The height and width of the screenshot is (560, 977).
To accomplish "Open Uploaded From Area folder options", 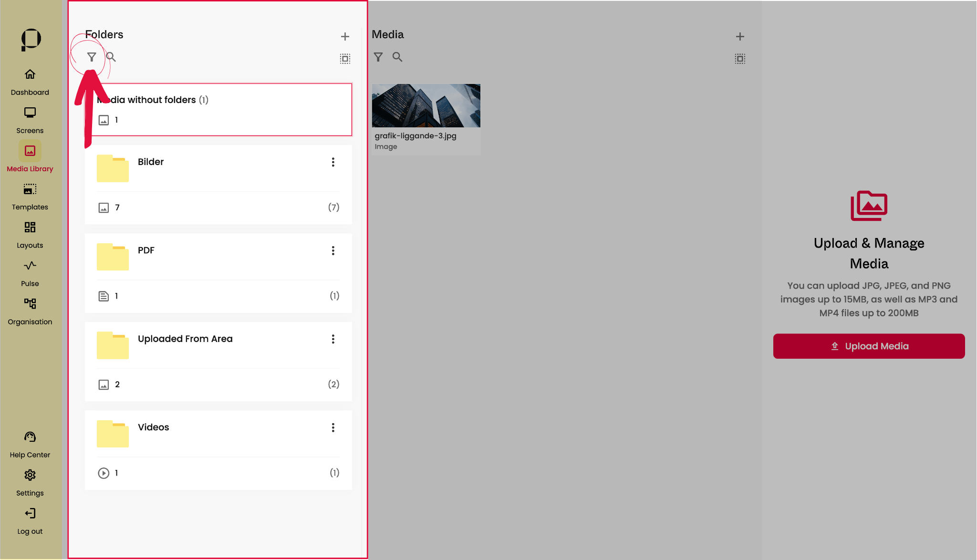I will tap(333, 339).
